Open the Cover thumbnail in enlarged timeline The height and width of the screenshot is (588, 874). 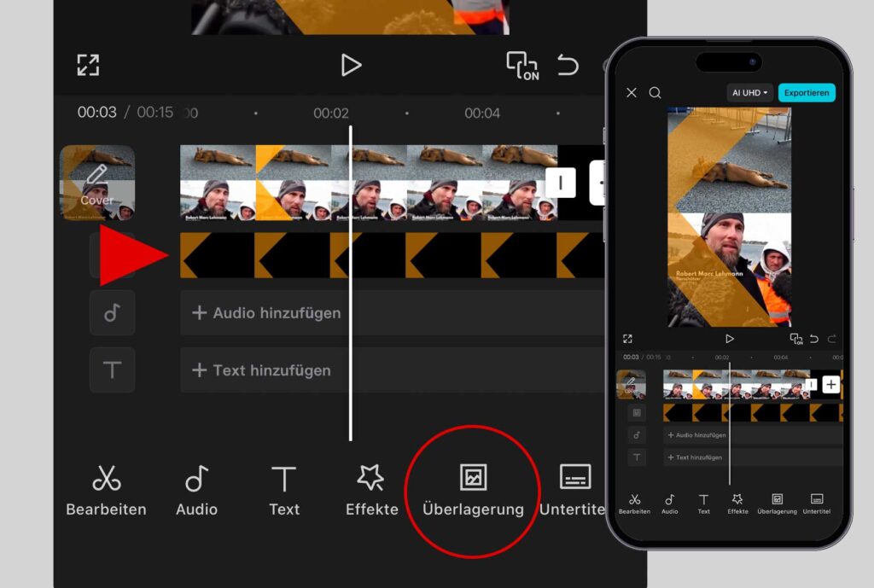coord(96,183)
